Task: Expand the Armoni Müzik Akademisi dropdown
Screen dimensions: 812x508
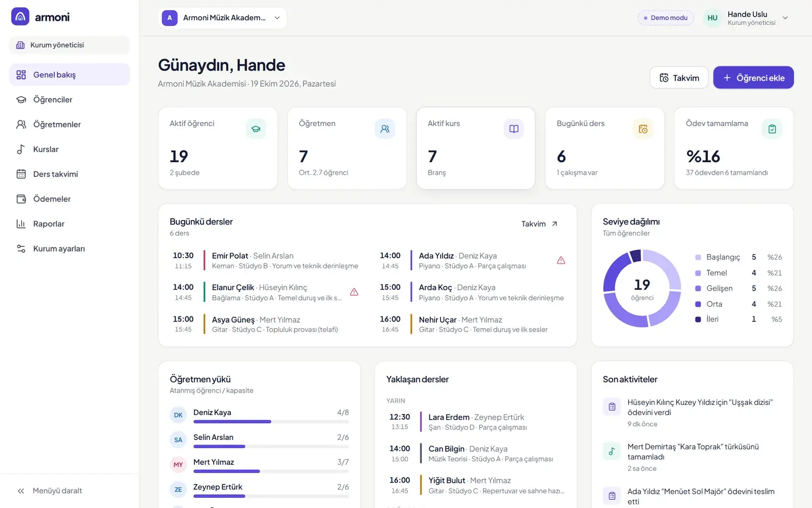Action: tap(222, 18)
